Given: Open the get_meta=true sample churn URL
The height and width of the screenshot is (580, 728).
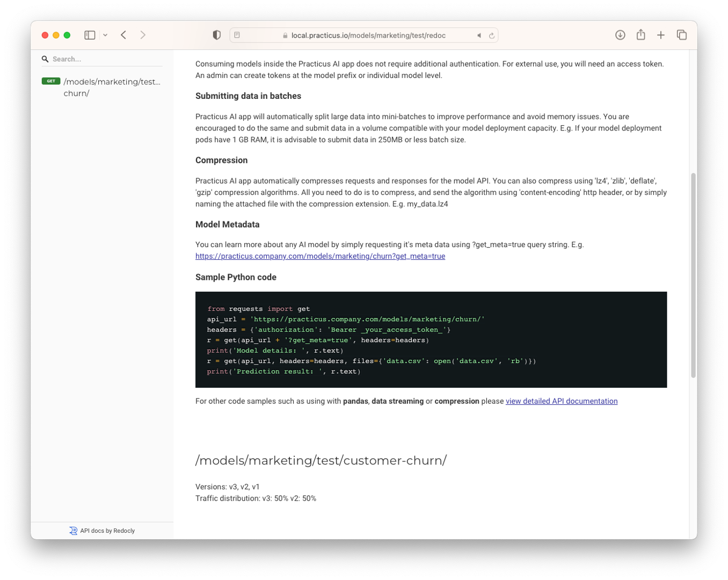Looking at the screenshot, I should [x=320, y=256].
